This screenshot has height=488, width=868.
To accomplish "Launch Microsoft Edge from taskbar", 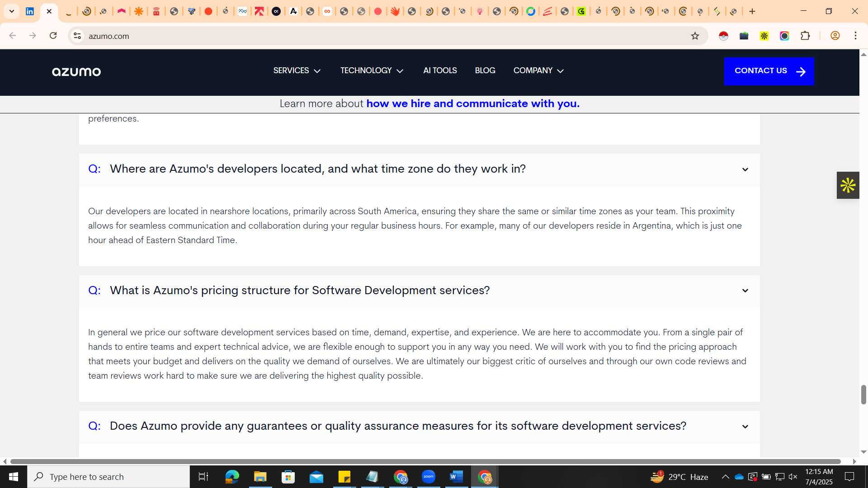I will tap(232, 477).
